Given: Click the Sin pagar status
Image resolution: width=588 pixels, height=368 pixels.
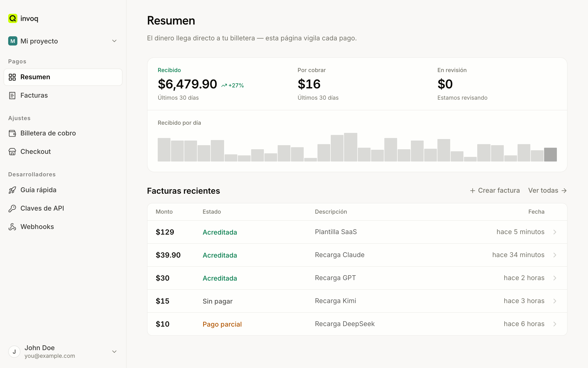Looking at the screenshot, I should pos(217,301).
